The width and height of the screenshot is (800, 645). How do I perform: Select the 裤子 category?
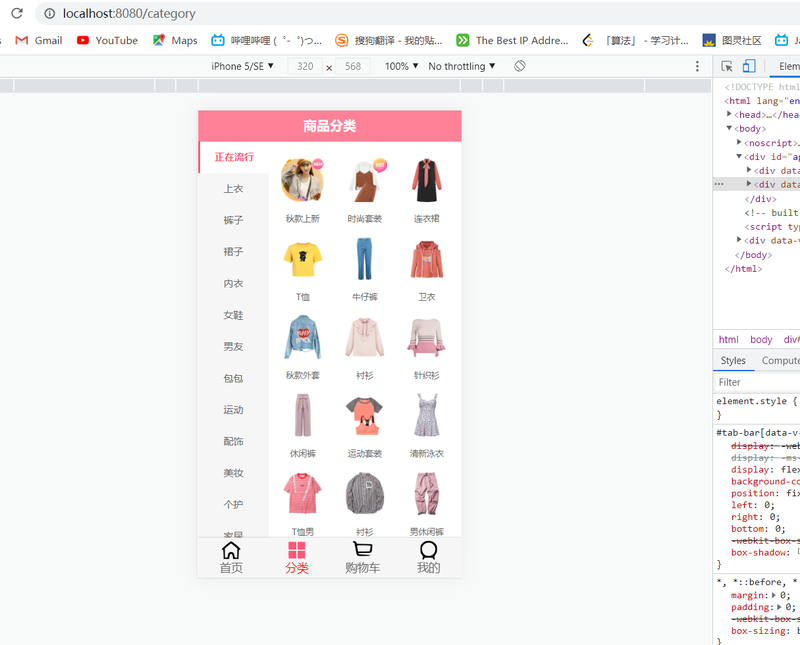[233, 220]
